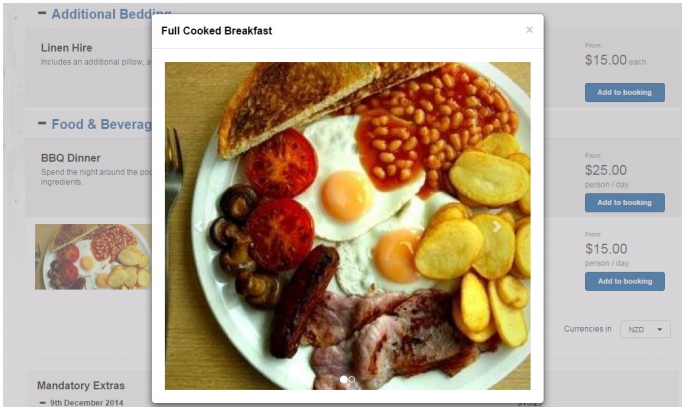This screenshot has height=413, width=688.
Task: Click the Mandatory Extras heading
Action: [81, 385]
